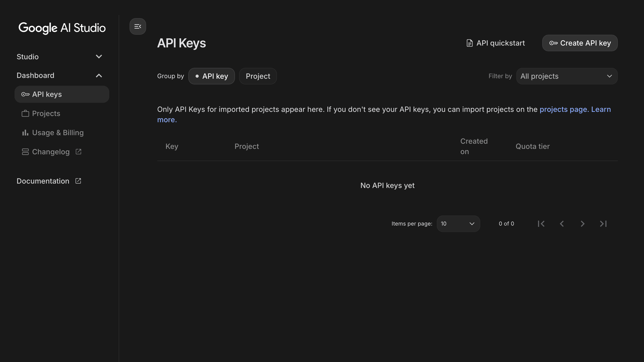
Task: Expand the Studio section
Action: 99,56
